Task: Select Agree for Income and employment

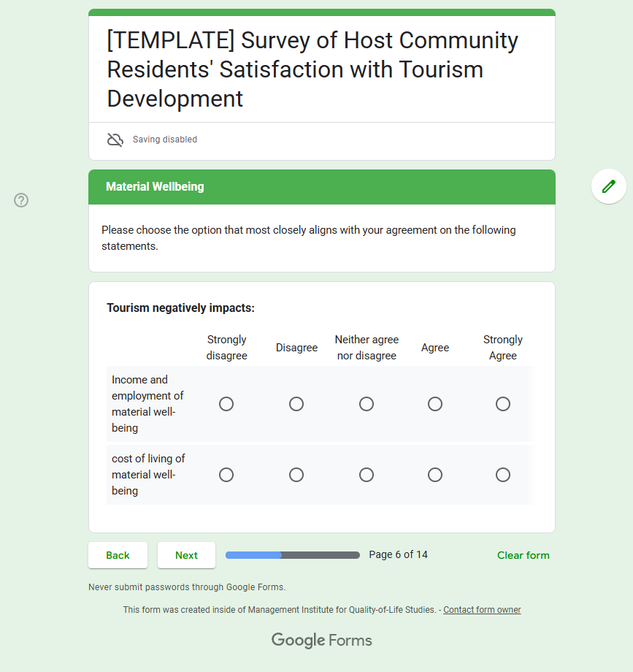Action: click(x=435, y=404)
